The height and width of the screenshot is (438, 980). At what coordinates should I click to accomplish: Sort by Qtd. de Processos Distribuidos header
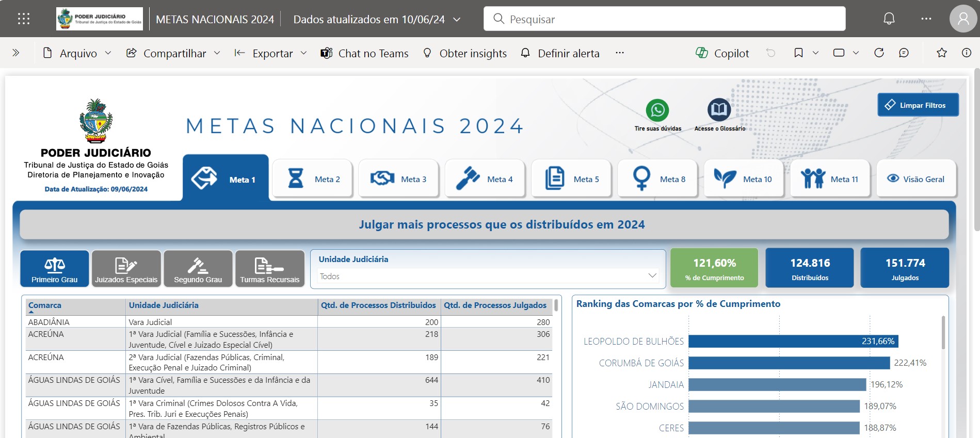pyautogui.click(x=378, y=305)
